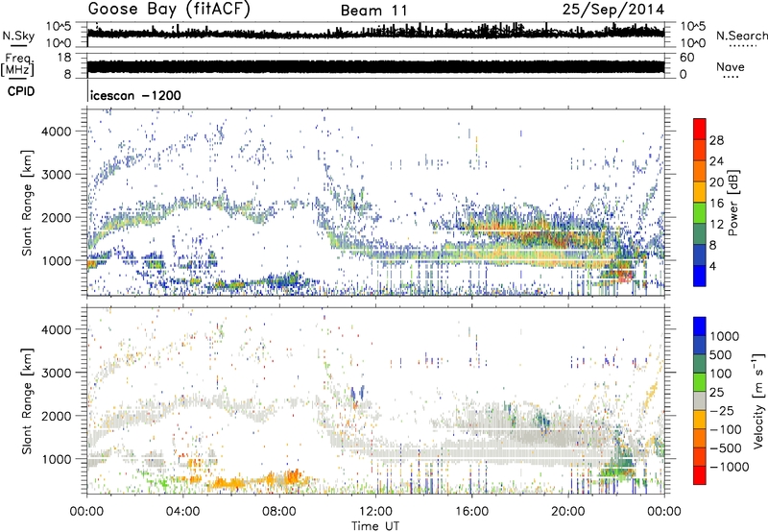Viewport: 768px width, 532px height.
Task: Click the '1000' tick in the power panel
Action: pyautogui.click(x=56, y=260)
